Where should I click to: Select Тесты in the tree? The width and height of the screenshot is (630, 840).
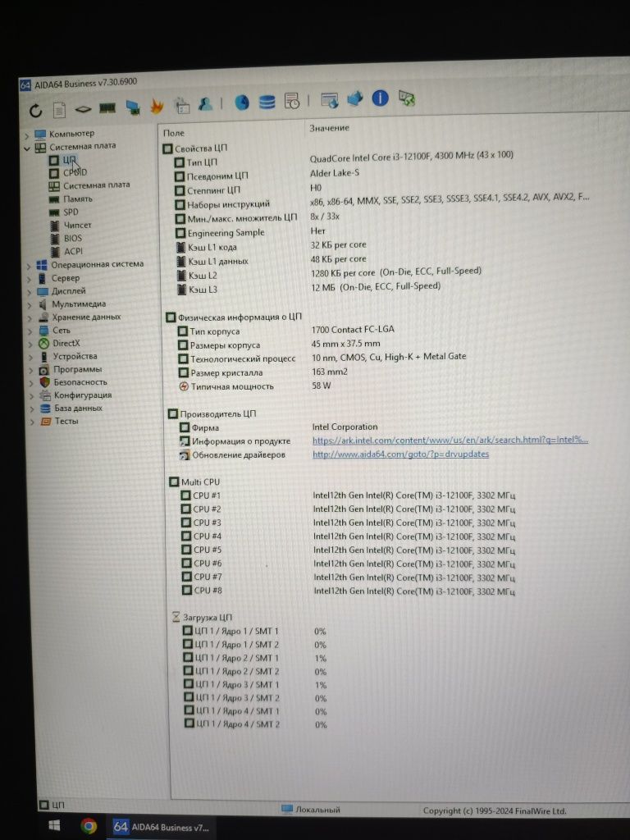tap(60, 422)
